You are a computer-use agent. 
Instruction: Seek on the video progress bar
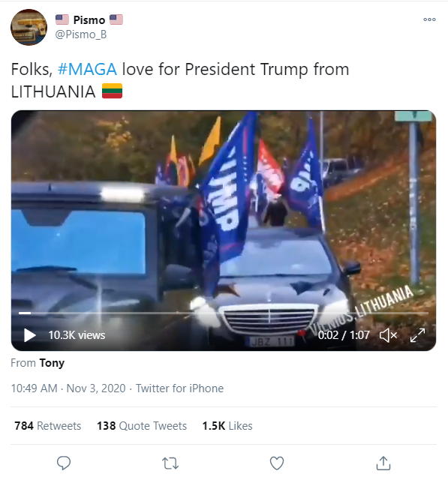pos(223,313)
